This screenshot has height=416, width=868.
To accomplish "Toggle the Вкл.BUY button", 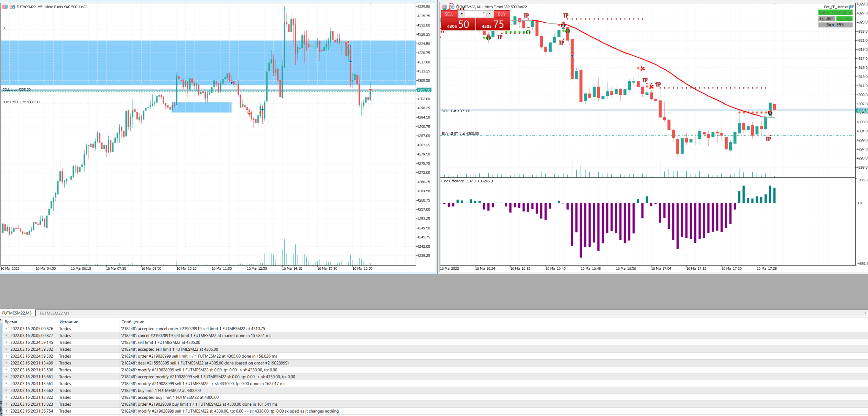I will (826, 19).
